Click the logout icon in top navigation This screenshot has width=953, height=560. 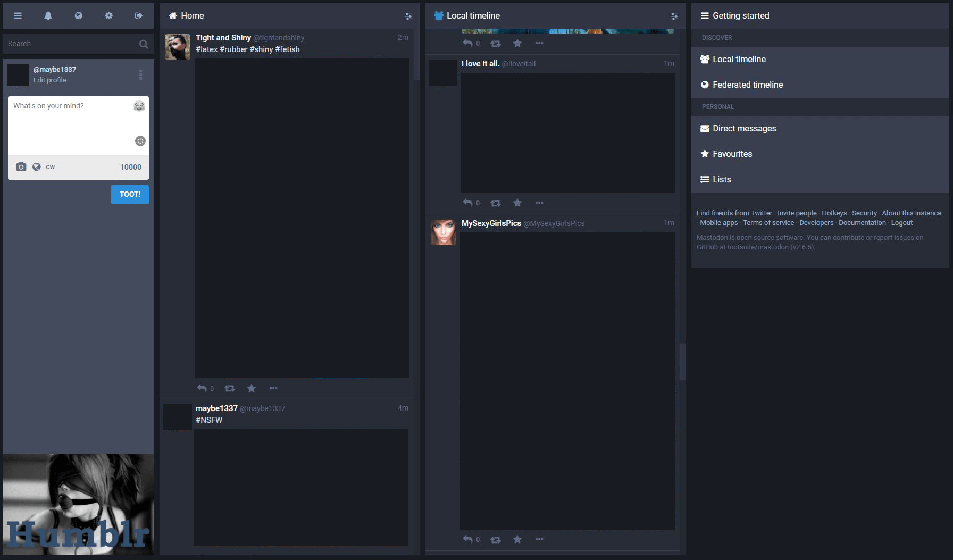pos(139,16)
